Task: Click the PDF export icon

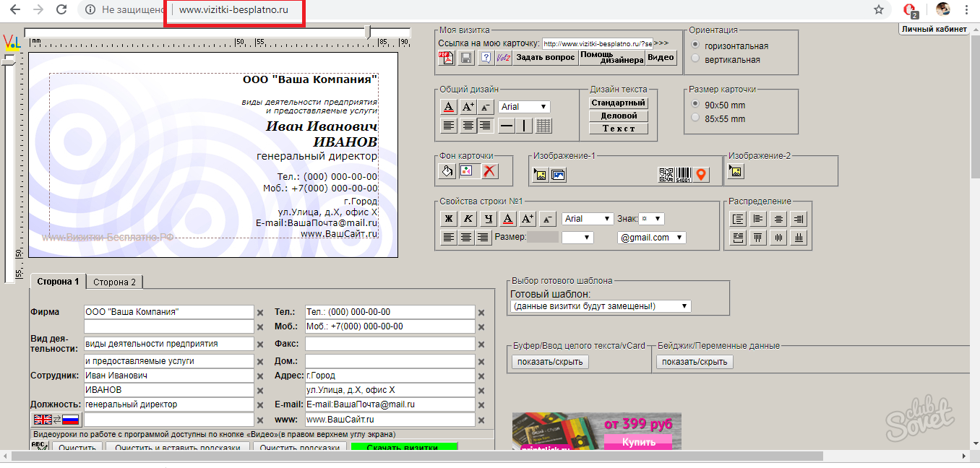Action: tap(447, 58)
